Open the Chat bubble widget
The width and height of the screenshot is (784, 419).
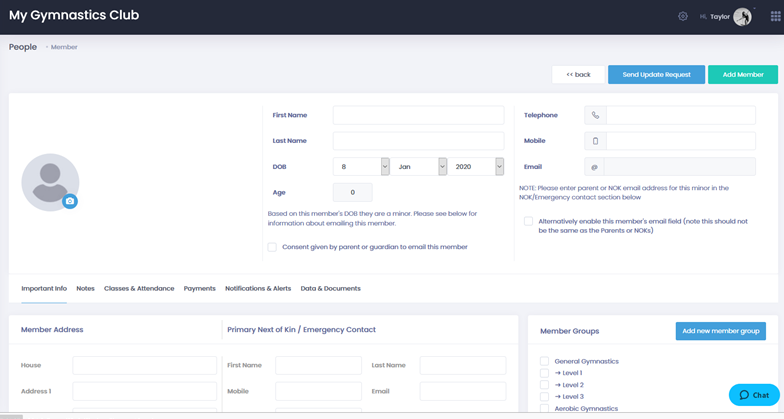754,395
